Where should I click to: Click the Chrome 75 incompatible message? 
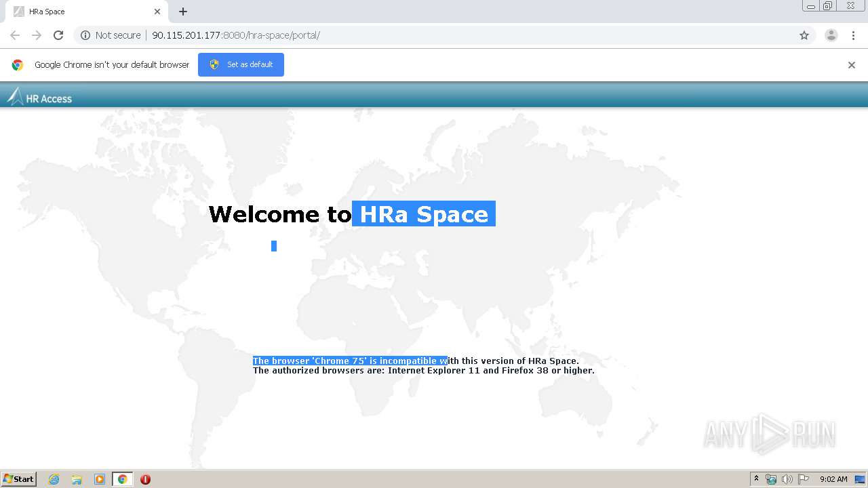[416, 361]
